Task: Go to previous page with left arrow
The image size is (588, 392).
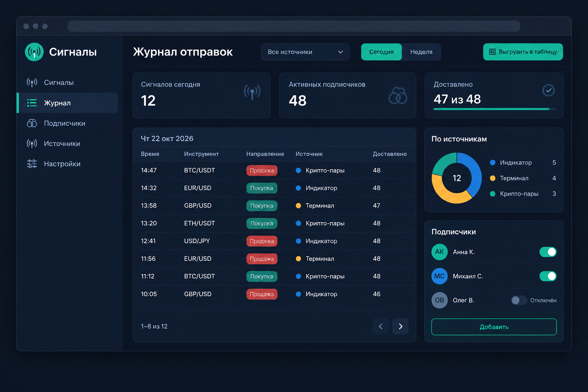Action: pyautogui.click(x=381, y=326)
